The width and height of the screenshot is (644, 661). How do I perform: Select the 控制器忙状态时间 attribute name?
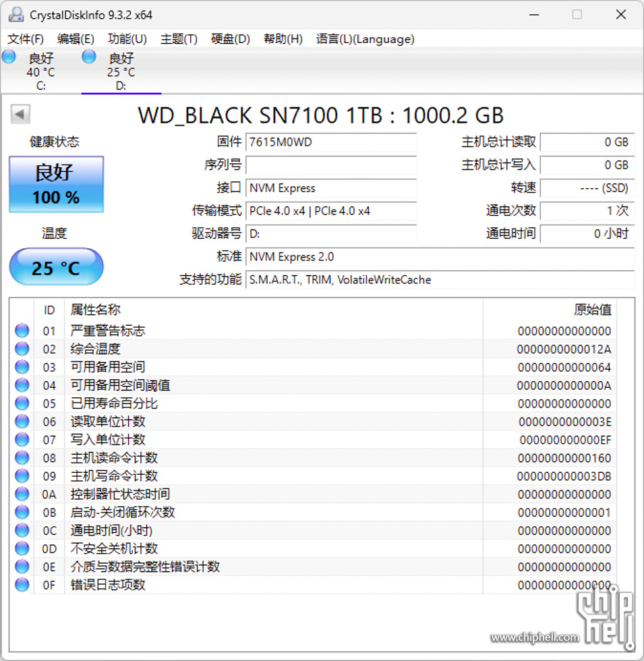coord(120,494)
